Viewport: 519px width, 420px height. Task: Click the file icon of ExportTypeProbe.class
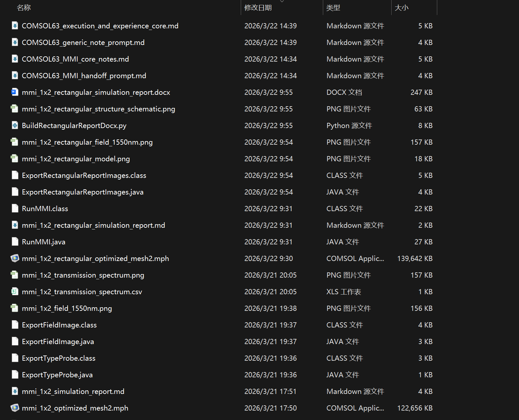click(15, 358)
